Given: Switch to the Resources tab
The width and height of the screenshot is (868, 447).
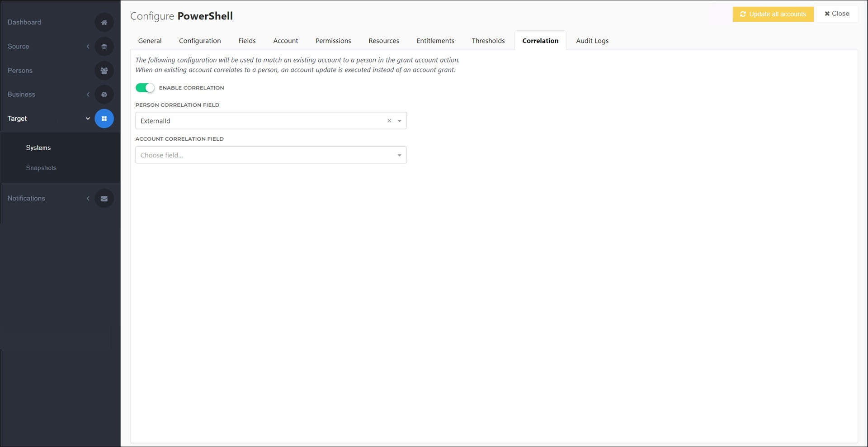Looking at the screenshot, I should click(384, 41).
